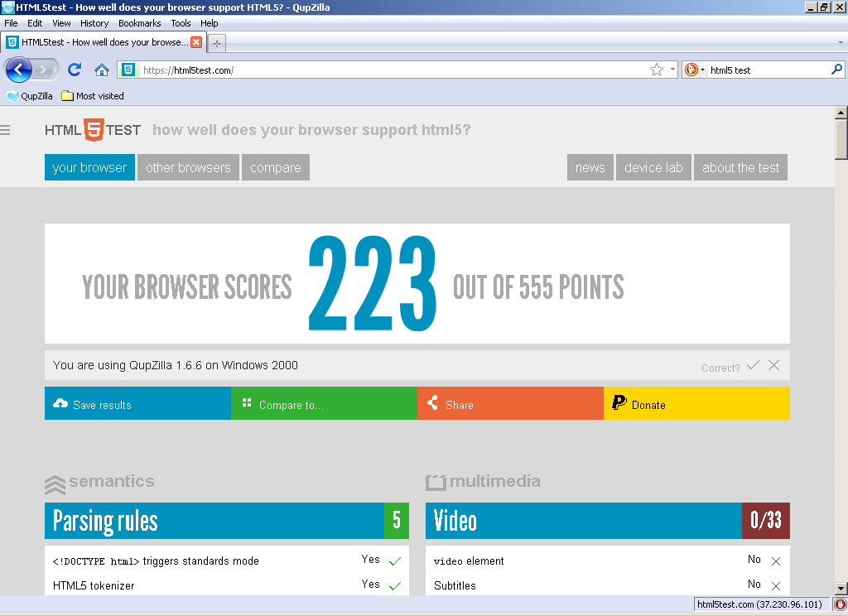This screenshot has height=616, width=848.
Task: Open 'about the test' page
Action: (x=740, y=167)
